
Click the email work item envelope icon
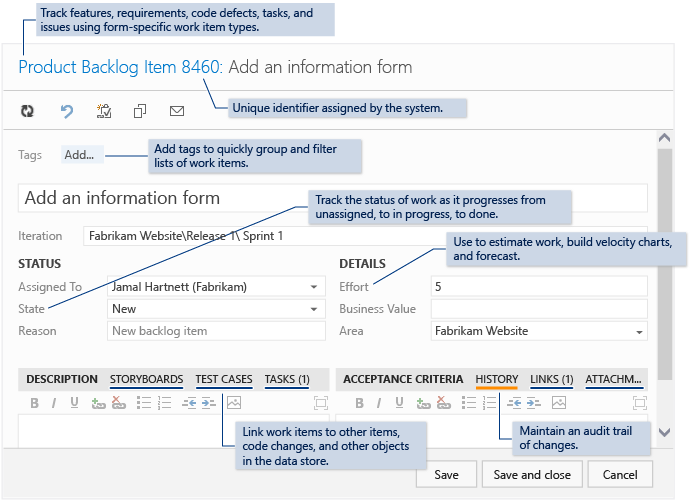(177, 111)
